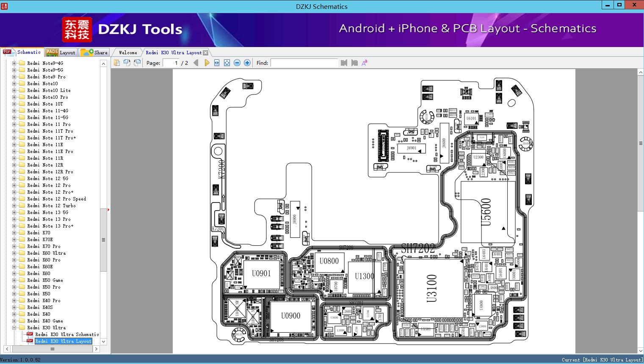Select Redmi K60 Pro in the tree
644x364 pixels.
[44, 260]
